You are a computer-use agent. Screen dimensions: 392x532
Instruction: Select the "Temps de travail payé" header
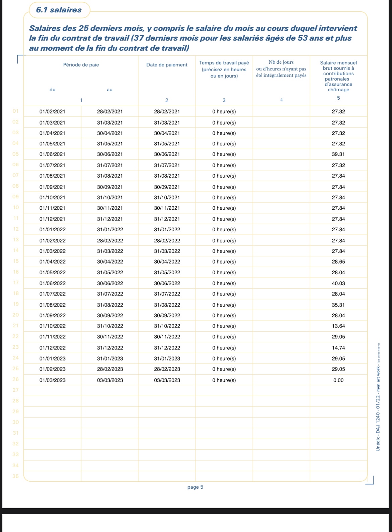(x=224, y=63)
